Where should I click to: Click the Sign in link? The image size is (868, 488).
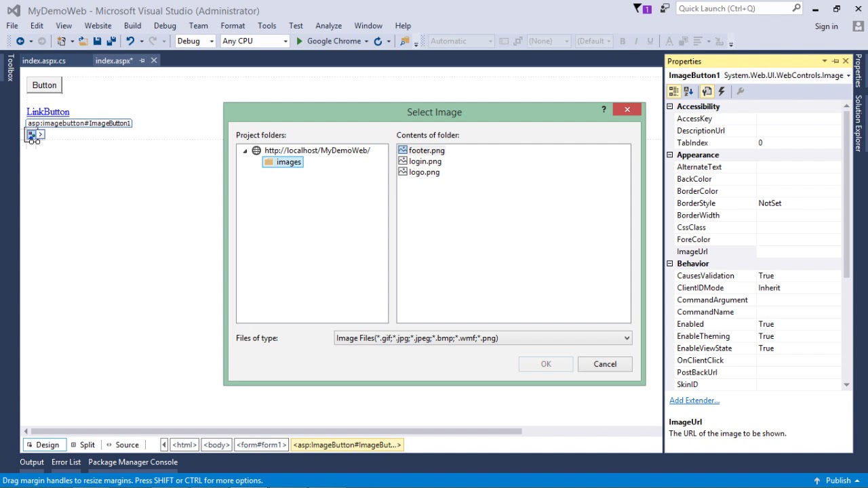tap(827, 26)
